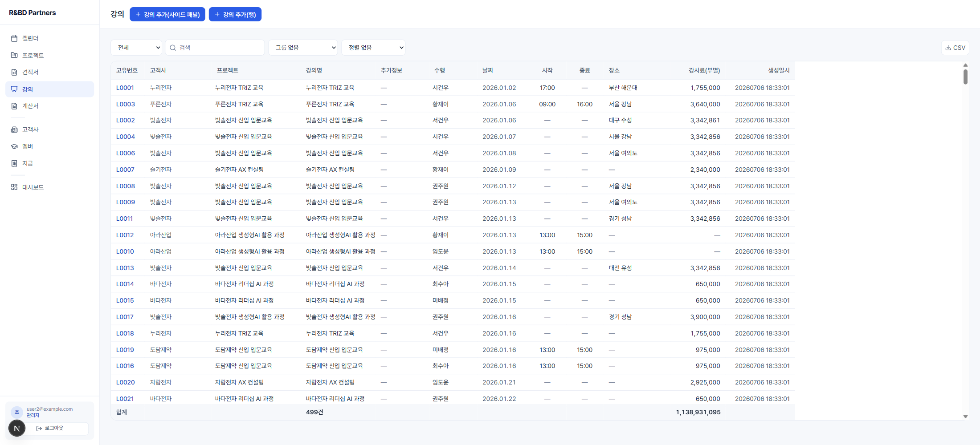Open the 견적서 section
This screenshot has width=980, height=445.
click(x=49, y=72)
